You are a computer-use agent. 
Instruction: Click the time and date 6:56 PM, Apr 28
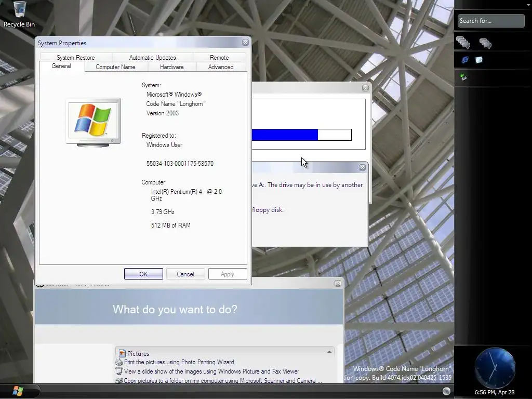click(x=495, y=392)
